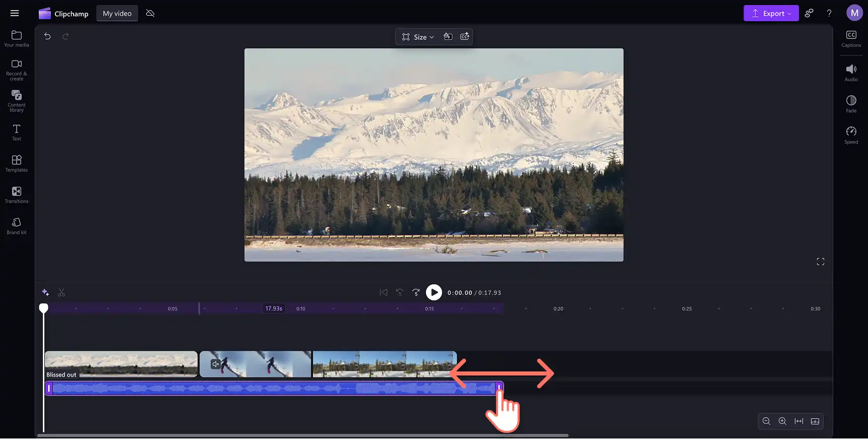Screen dimensions: 868x441
Task: Open the Templates panel
Action: [x=17, y=164]
